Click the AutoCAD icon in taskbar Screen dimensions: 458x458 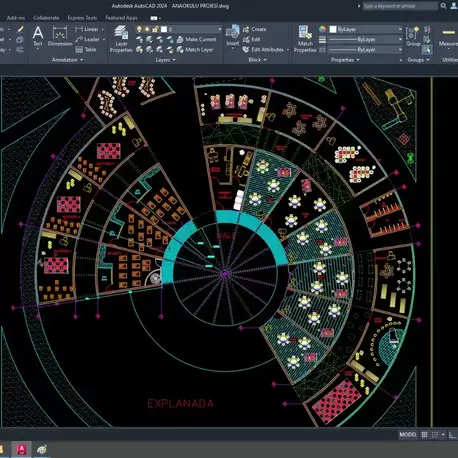tap(22, 449)
